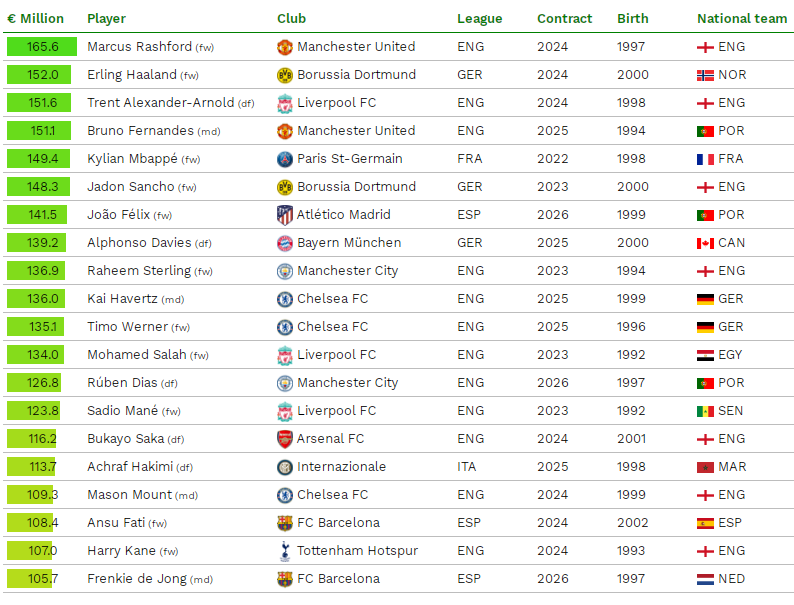Click Egypt flag in Salah's row
This screenshot has width=794, height=605.
pos(705,355)
